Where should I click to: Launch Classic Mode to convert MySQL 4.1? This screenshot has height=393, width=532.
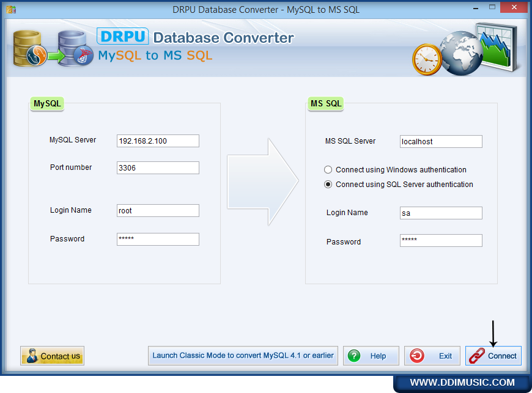[243, 356]
